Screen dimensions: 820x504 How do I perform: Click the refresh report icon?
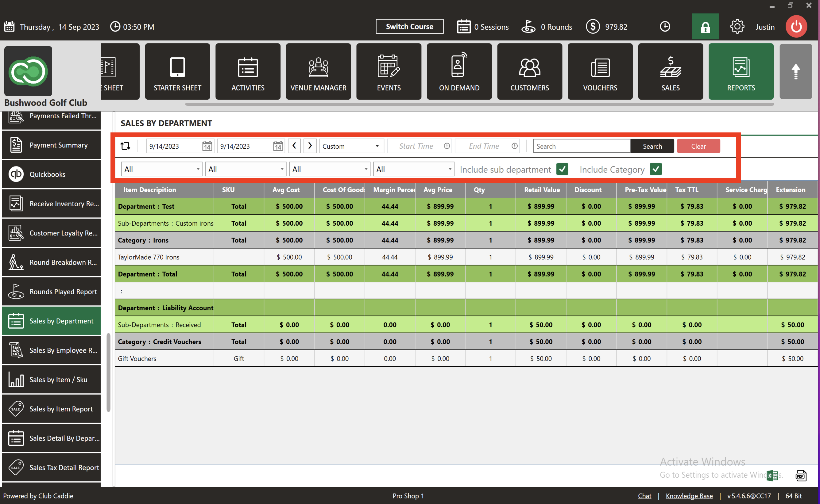point(126,146)
